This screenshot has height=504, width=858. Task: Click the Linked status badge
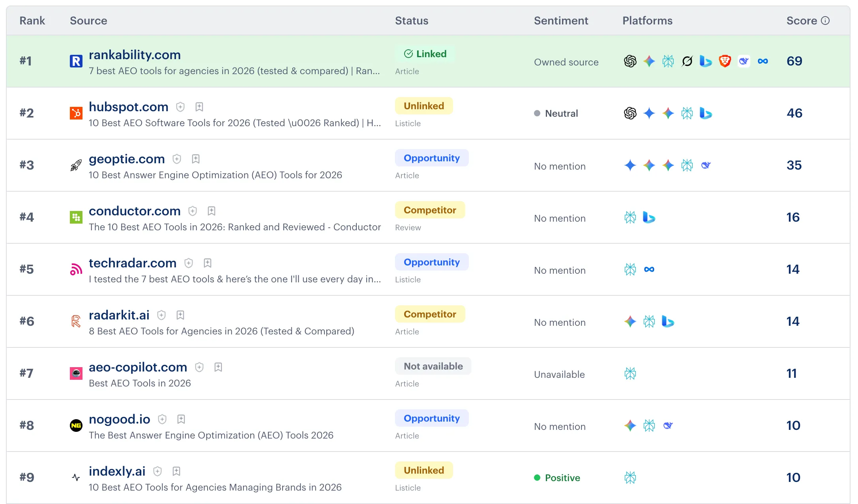click(425, 54)
